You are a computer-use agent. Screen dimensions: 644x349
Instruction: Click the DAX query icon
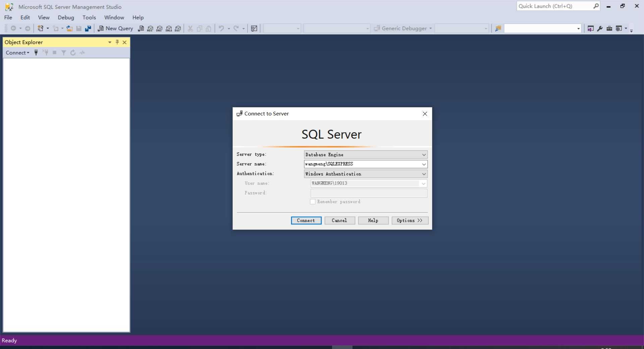tap(178, 29)
